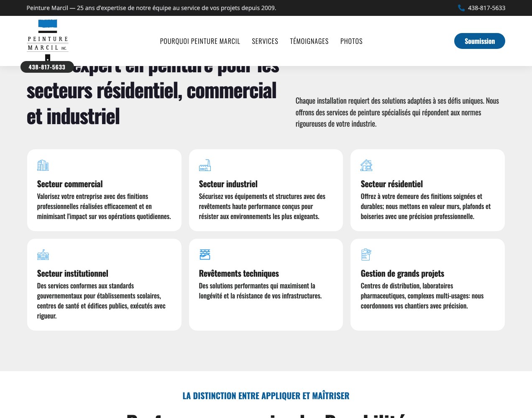
Task: Click the Gestion de grands projets checklist icon
Action: [x=366, y=255]
